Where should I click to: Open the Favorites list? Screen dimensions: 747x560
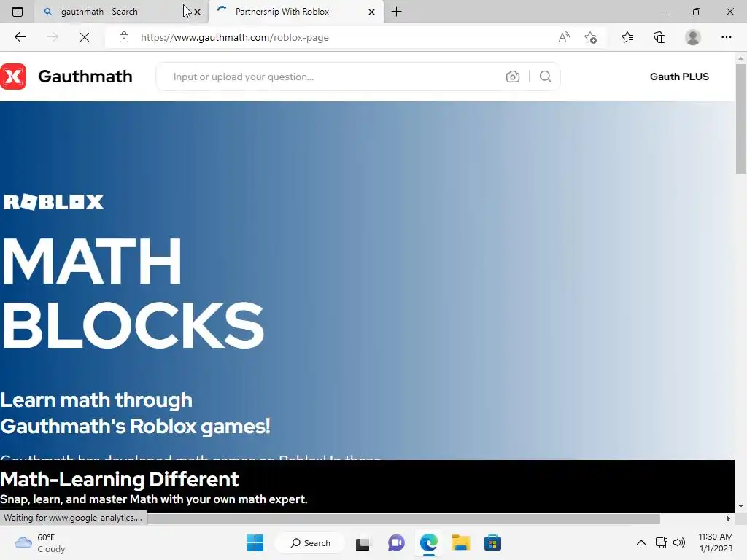click(x=627, y=37)
